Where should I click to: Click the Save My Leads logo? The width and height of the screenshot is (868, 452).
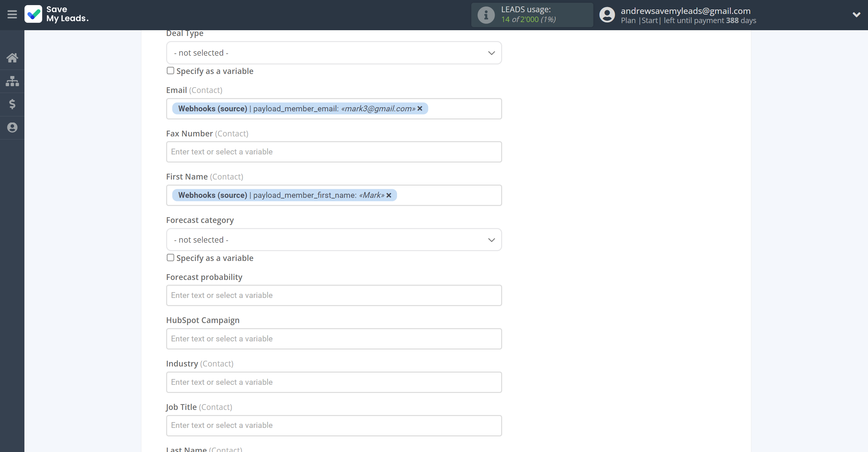[x=57, y=14]
